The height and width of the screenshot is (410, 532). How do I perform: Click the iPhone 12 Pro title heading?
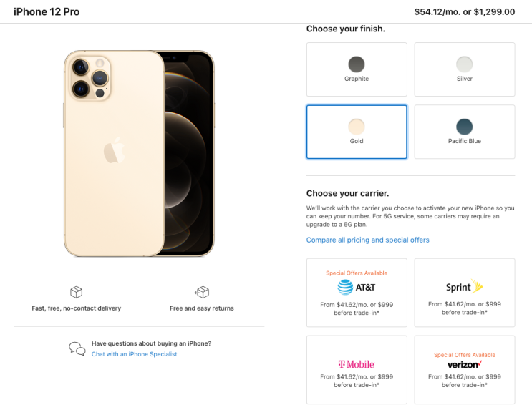pyautogui.click(x=47, y=11)
